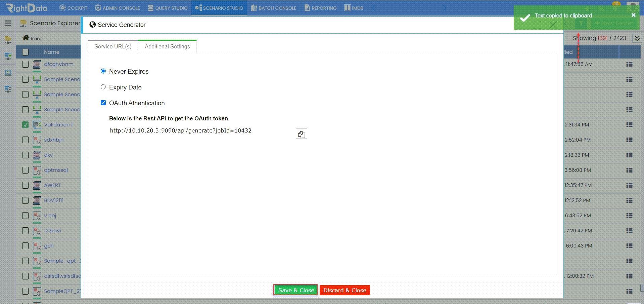Select the Never Expires radio option
The height and width of the screenshot is (304, 644).
click(103, 71)
